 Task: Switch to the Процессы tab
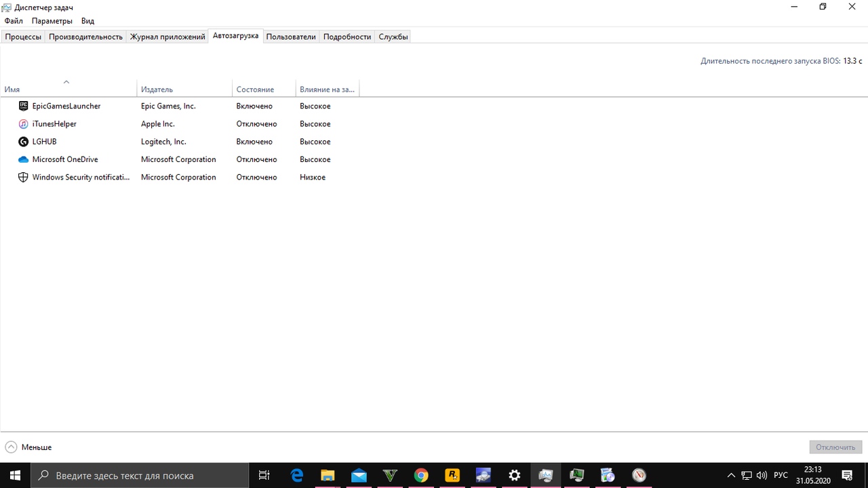click(x=23, y=37)
